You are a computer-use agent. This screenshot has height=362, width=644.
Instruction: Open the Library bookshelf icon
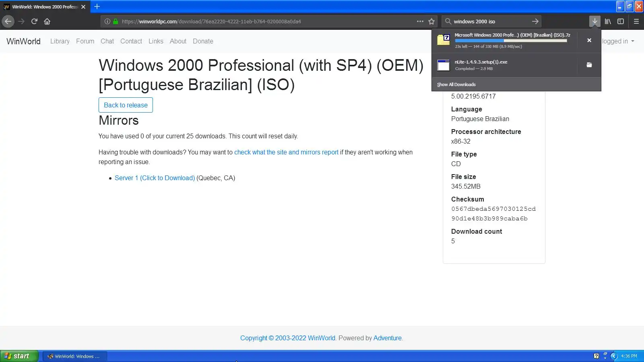[x=608, y=21]
